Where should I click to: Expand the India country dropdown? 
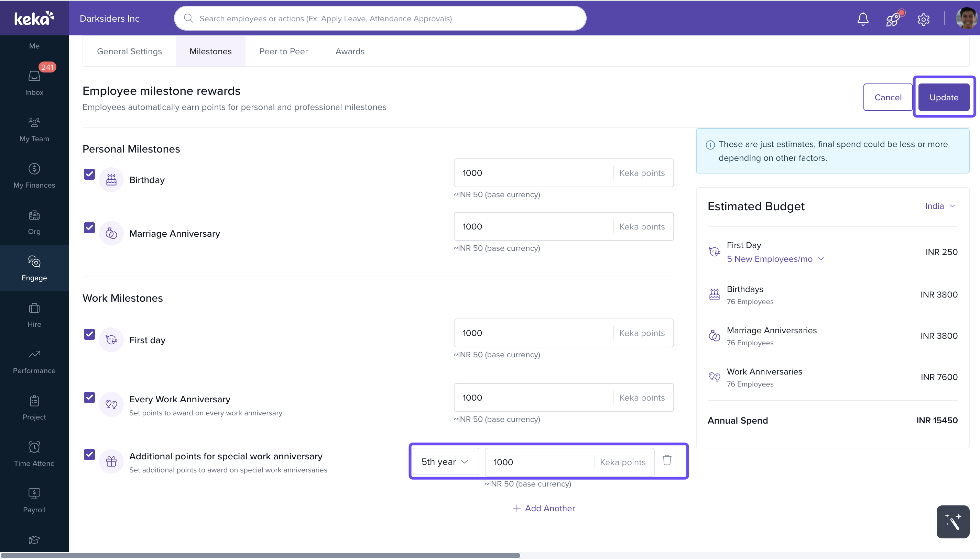tap(940, 206)
